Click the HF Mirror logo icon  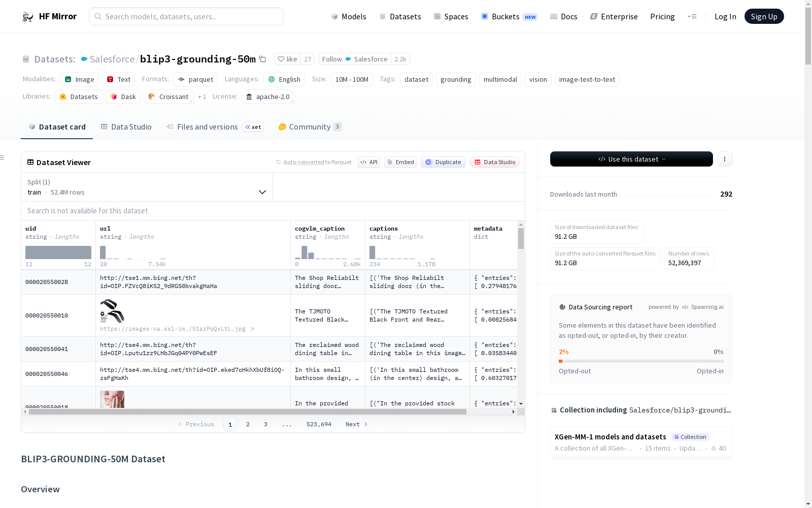[x=28, y=17]
